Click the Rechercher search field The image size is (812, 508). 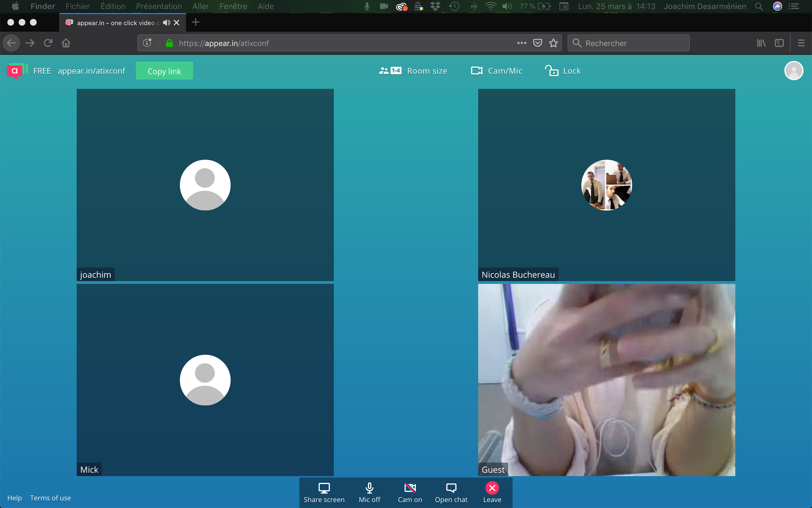click(x=628, y=43)
